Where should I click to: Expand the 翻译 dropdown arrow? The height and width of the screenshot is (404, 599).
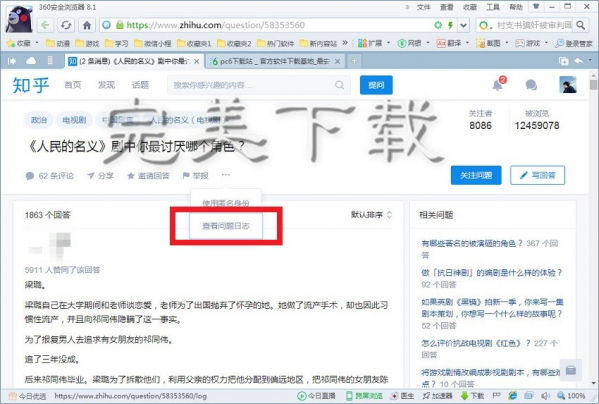coord(468,43)
